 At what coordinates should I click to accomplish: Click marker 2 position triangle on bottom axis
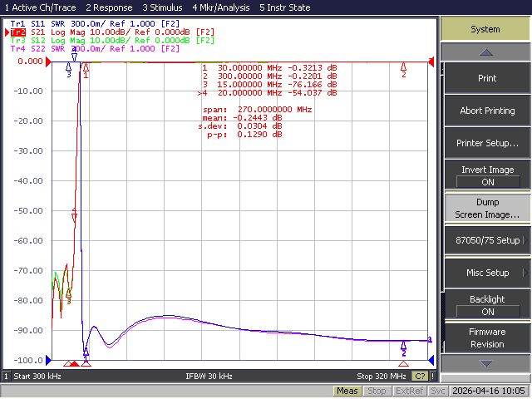point(403,364)
